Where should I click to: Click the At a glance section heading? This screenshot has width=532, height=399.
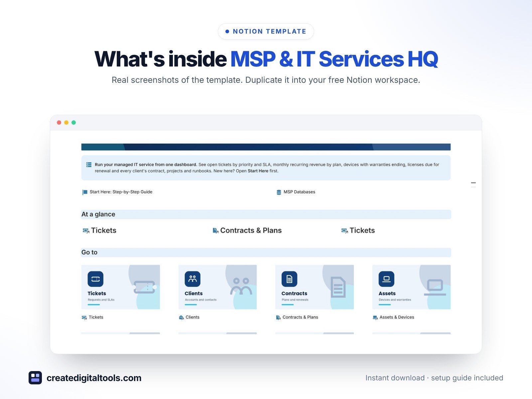[98, 214]
